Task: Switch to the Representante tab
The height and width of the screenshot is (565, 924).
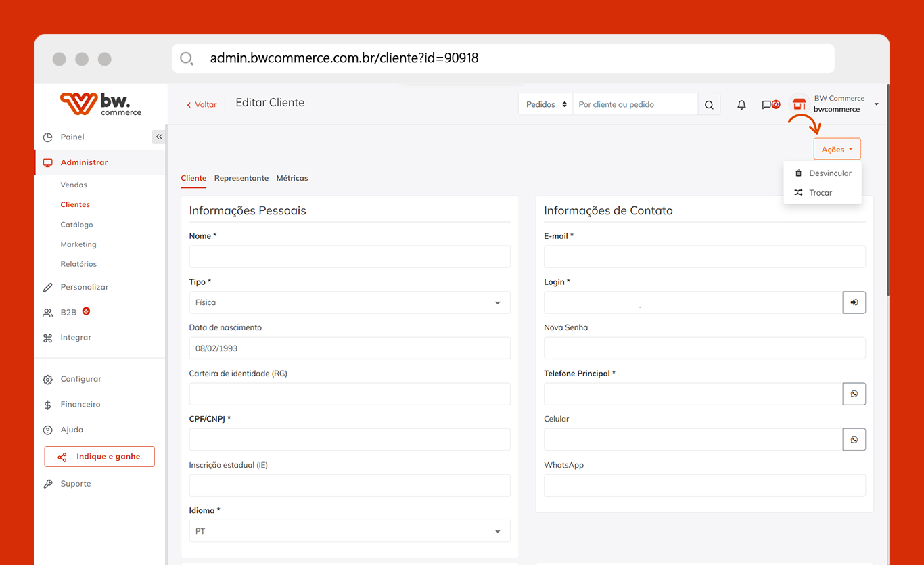Action: coord(241,178)
